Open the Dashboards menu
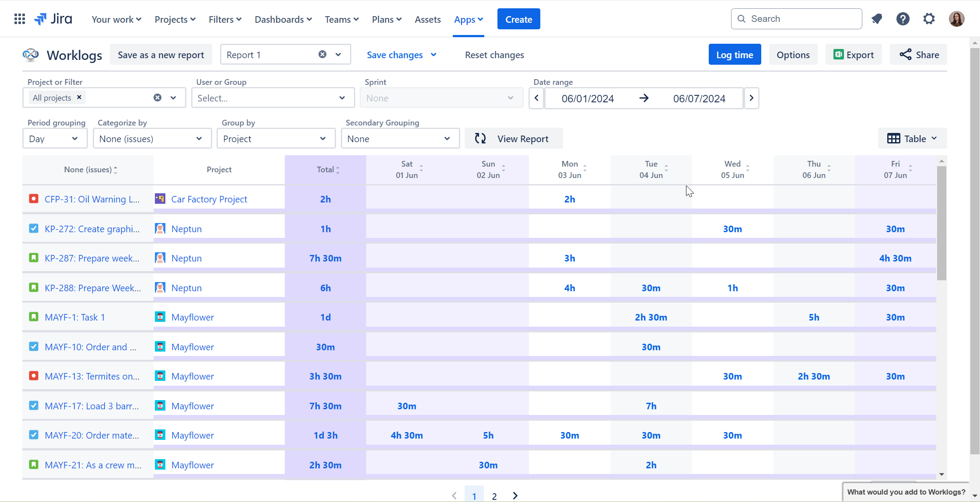This screenshot has width=980, height=502. [x=283, y=19]
